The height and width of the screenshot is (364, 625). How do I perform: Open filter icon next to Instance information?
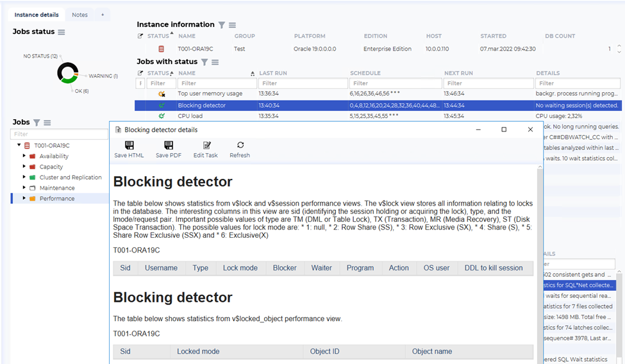pyautogui.click(x=222, y=25)
